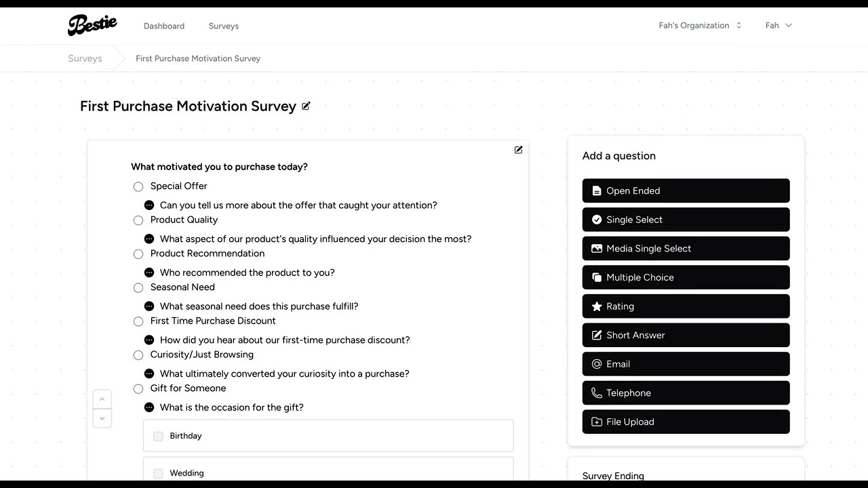Click the Multiple Choice question icon

597,277
